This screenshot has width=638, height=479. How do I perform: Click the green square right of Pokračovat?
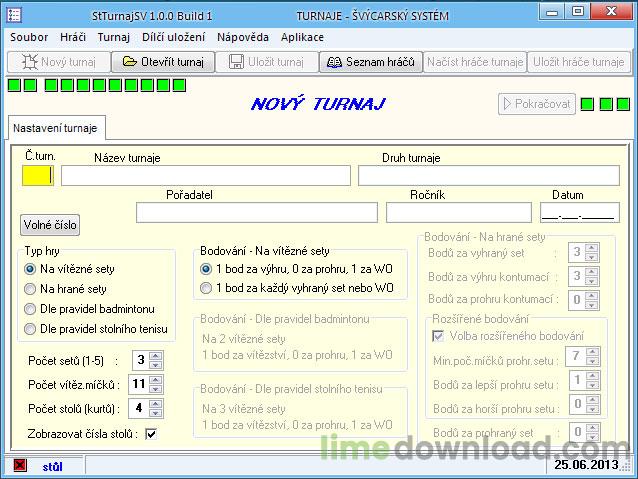[588, 104]
